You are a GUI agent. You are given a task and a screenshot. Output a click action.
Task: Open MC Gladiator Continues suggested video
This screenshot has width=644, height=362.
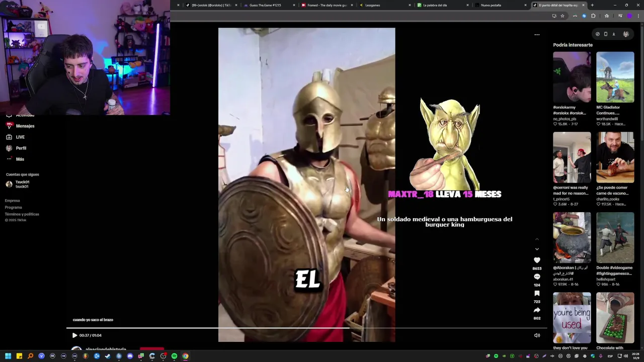click(x=615, y=77)
